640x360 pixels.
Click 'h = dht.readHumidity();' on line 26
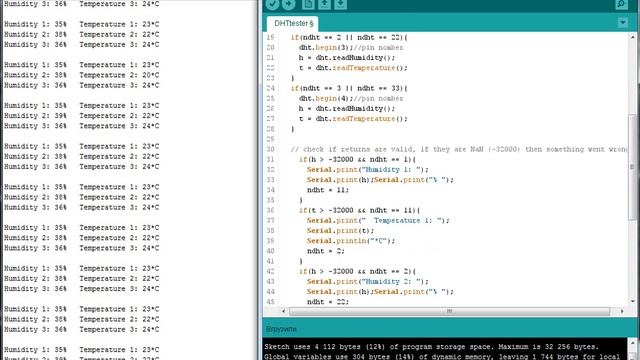point(347,109)
